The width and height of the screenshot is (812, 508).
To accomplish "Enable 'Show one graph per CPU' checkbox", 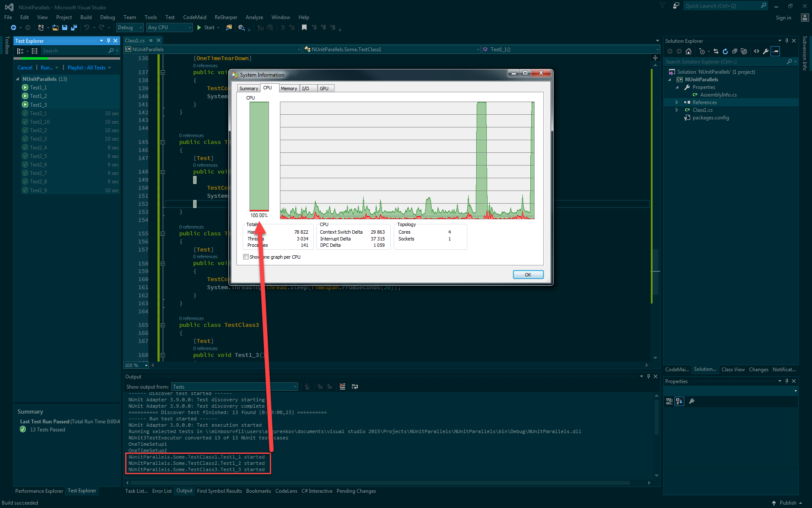I will 246,257.
